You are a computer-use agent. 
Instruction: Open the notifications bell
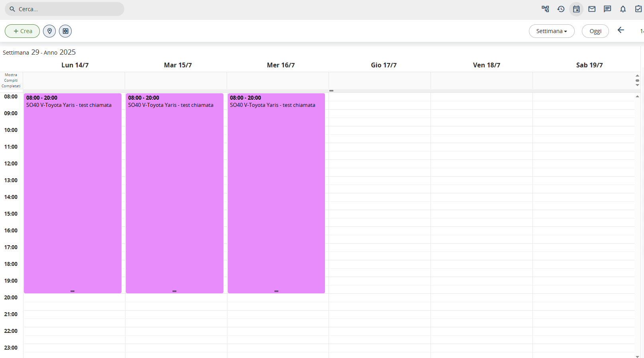[623, 9]
